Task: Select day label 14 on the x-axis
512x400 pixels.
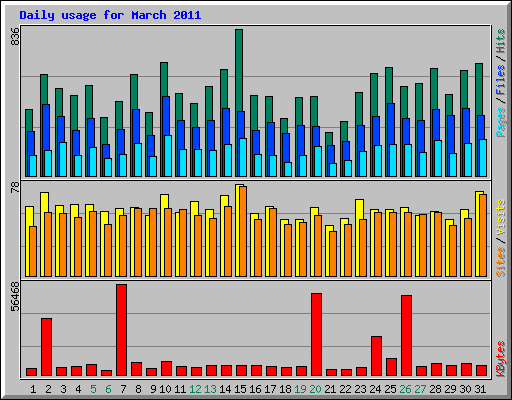Action: (225, 389)
